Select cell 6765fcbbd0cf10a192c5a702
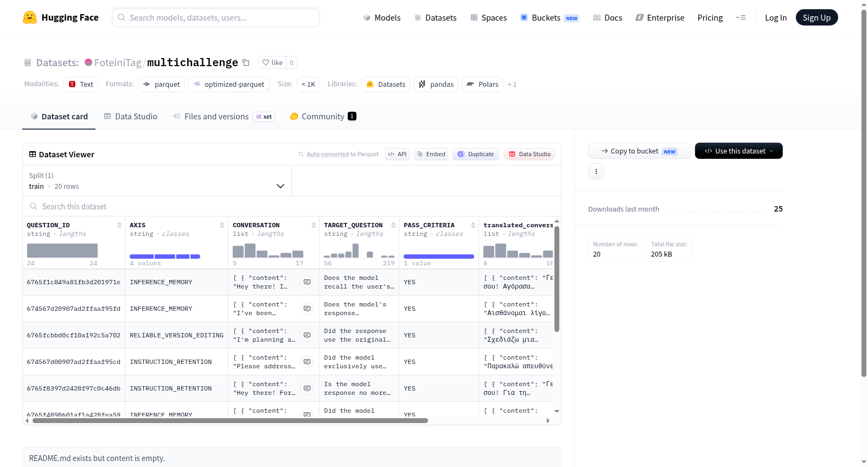868x467 pixels. pos(74,335)
